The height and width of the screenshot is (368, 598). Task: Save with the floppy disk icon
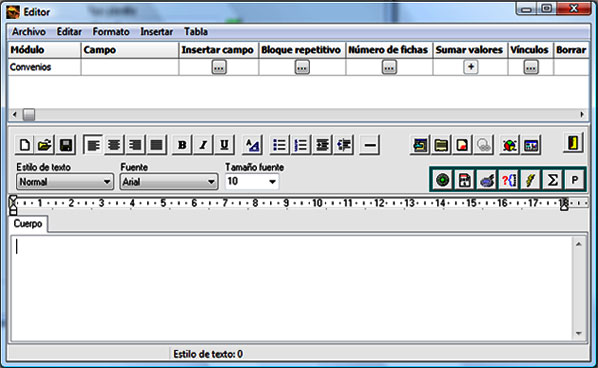[66, 145]
